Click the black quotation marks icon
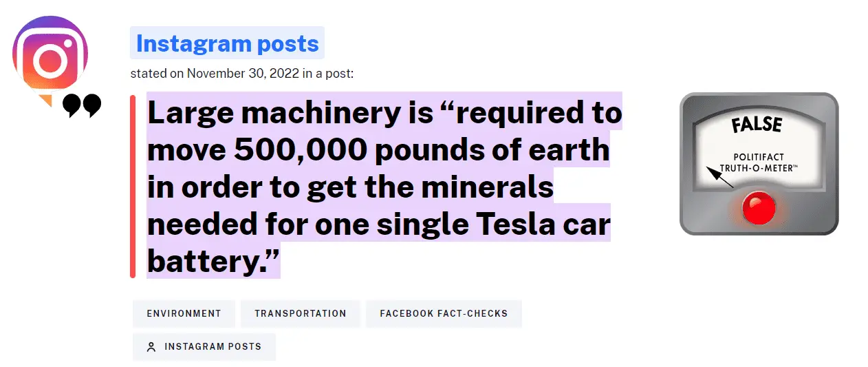This screenshot has height=367, width=868. point(81,106)
